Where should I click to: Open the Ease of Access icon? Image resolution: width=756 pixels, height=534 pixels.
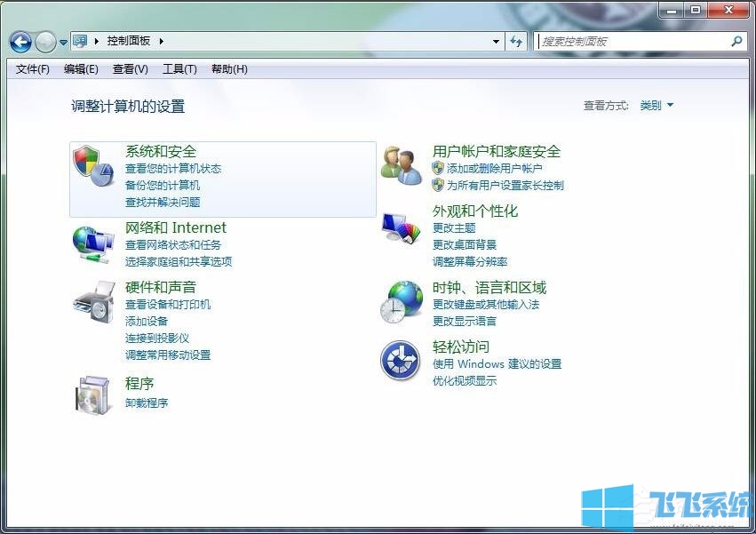pos(401,362)
